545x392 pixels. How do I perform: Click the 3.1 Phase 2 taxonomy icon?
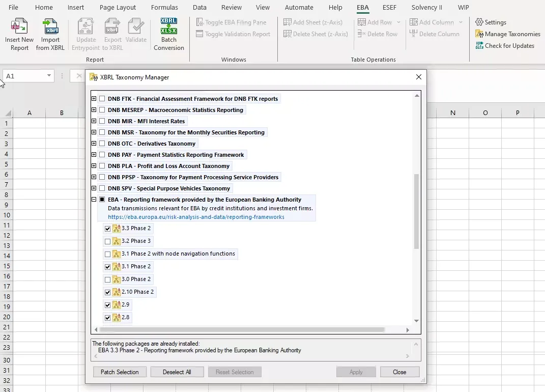(117, 267)
